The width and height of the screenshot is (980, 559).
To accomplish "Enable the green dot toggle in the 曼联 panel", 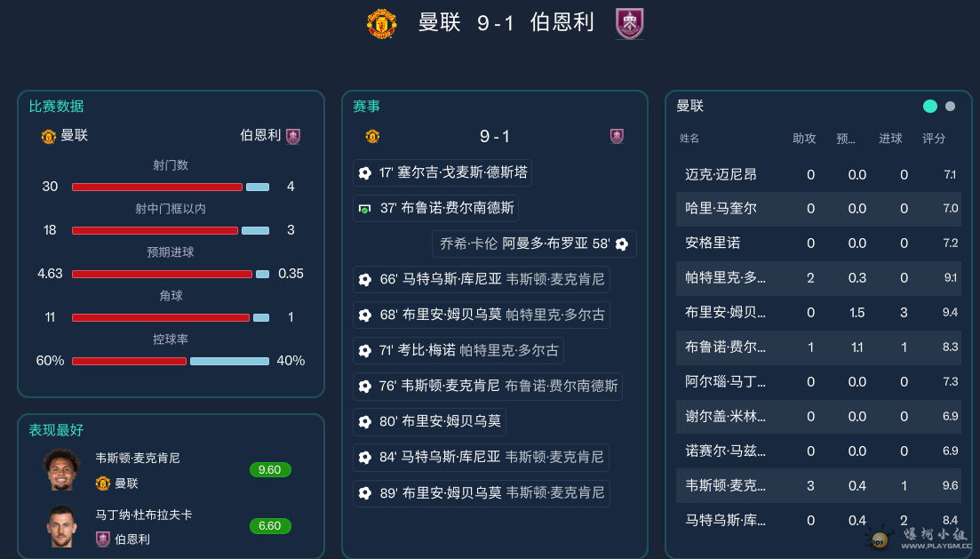I will click(x=929, y=106).
